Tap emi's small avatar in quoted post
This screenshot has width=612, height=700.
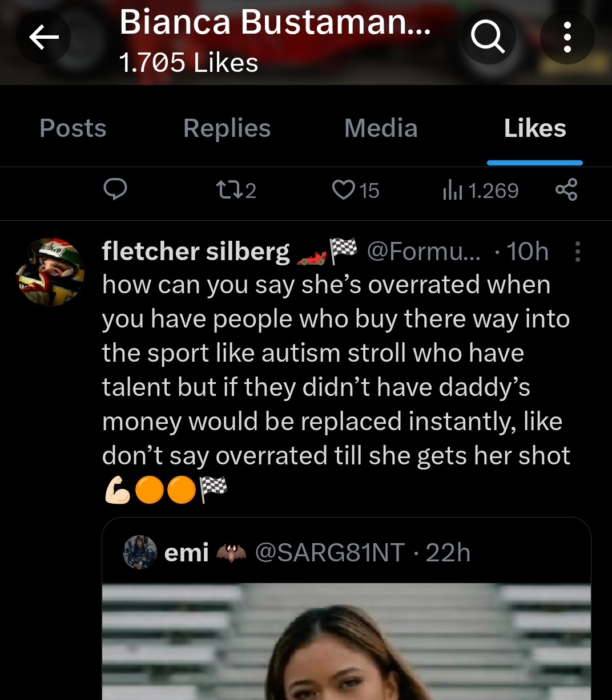click(140, 552)
